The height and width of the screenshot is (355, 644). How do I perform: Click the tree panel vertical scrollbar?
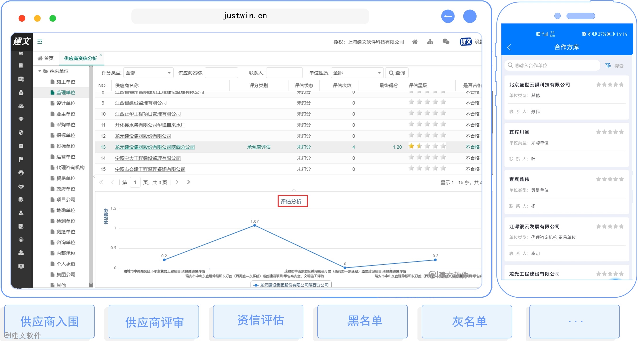pos(91,175)
